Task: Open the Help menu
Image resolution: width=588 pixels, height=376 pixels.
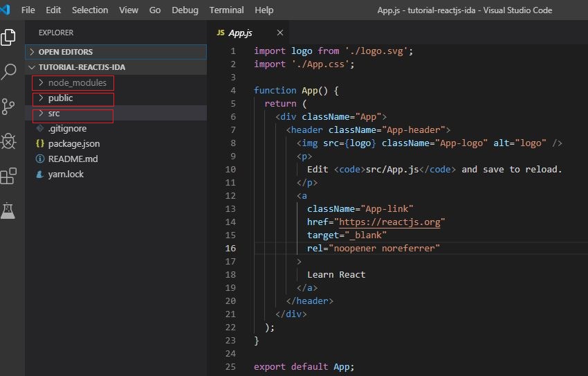Action: [x=264, y=10]
